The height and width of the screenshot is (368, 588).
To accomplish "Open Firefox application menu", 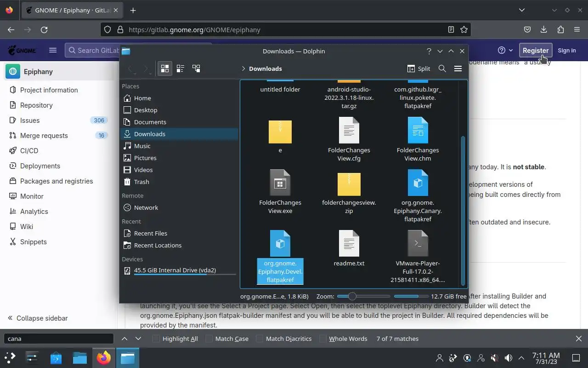I will pos(577,29).
